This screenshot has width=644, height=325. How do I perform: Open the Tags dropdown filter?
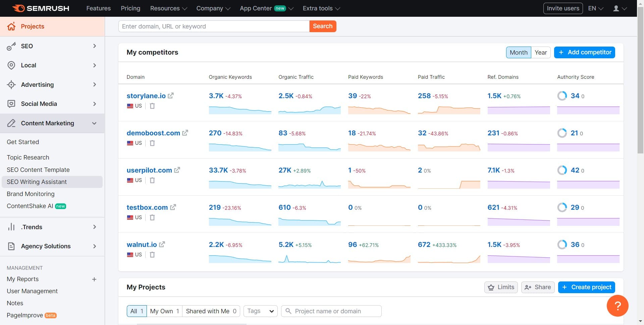[x=260, y=311]
